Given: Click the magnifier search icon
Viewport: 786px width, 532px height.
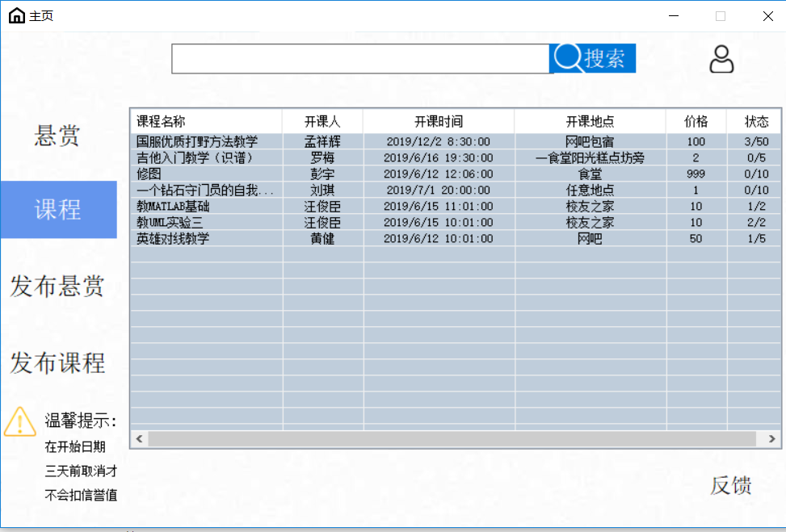Looking at the screenshot, I should click(567, 57).
